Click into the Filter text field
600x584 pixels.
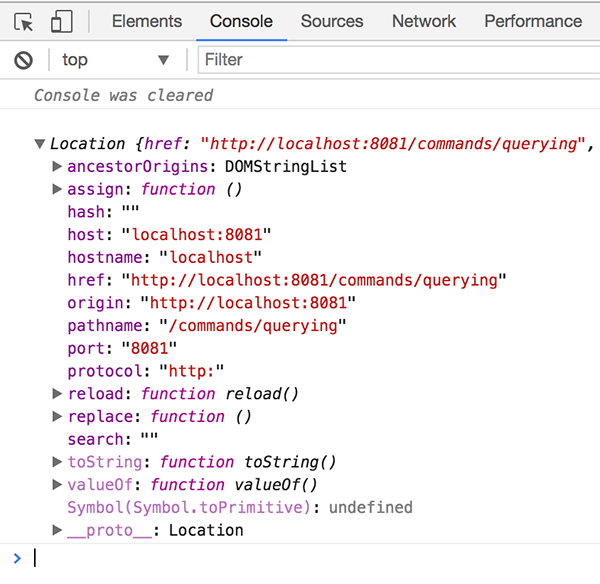coord(395,60)
